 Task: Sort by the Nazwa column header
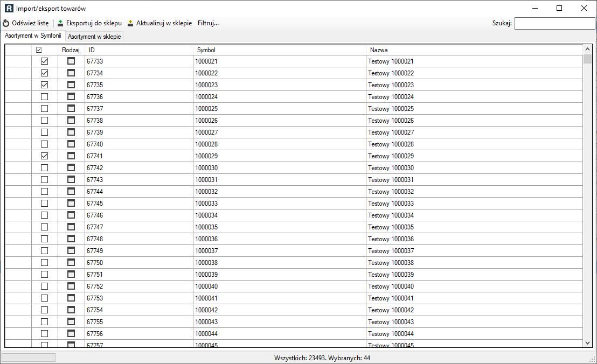(474, 50)
